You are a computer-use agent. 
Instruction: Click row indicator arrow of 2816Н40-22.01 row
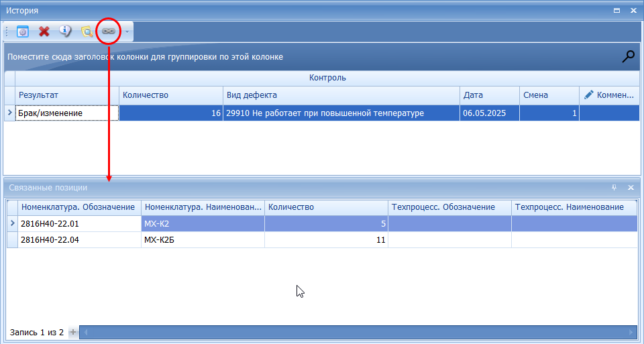click(12, 223)
